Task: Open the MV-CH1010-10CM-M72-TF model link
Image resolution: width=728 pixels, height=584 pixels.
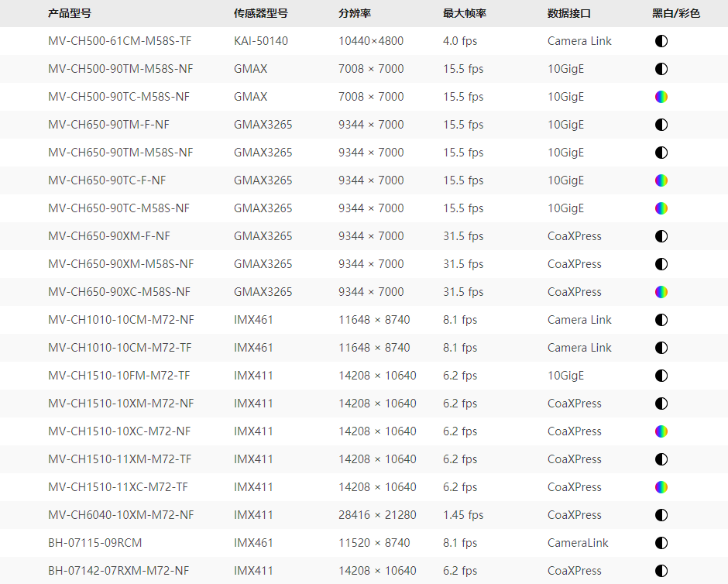Action: pos(119,348)
